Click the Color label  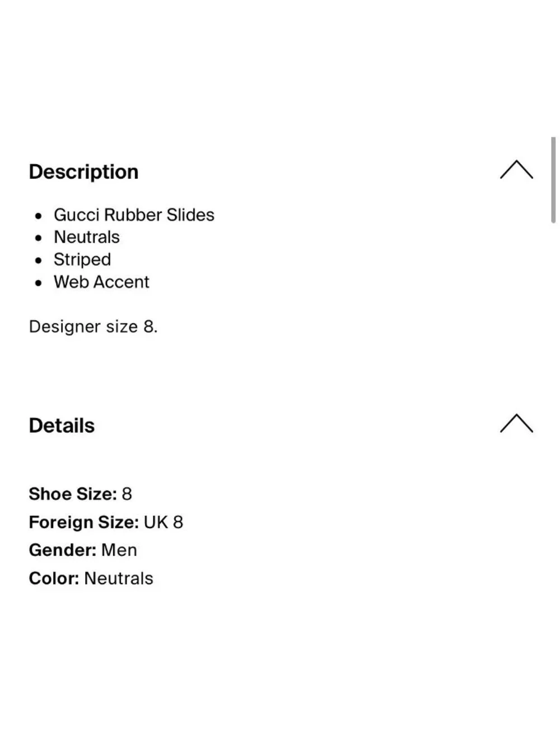click(x=54, y=578)
